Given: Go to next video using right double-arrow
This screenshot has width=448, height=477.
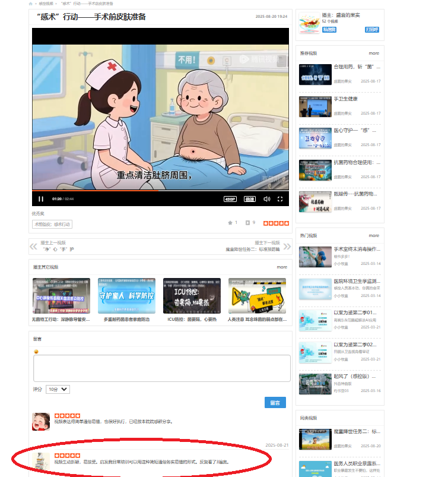Looking at the screenshot, I should coord(287,246).
